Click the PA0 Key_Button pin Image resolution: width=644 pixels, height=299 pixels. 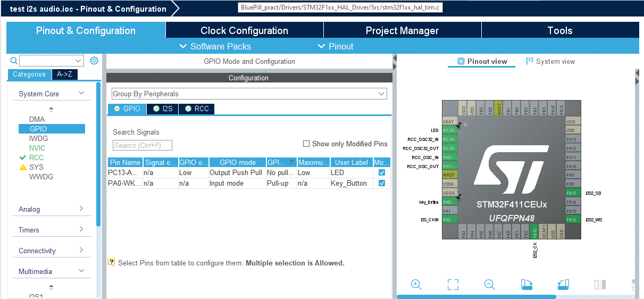click(x=449, y=202)
